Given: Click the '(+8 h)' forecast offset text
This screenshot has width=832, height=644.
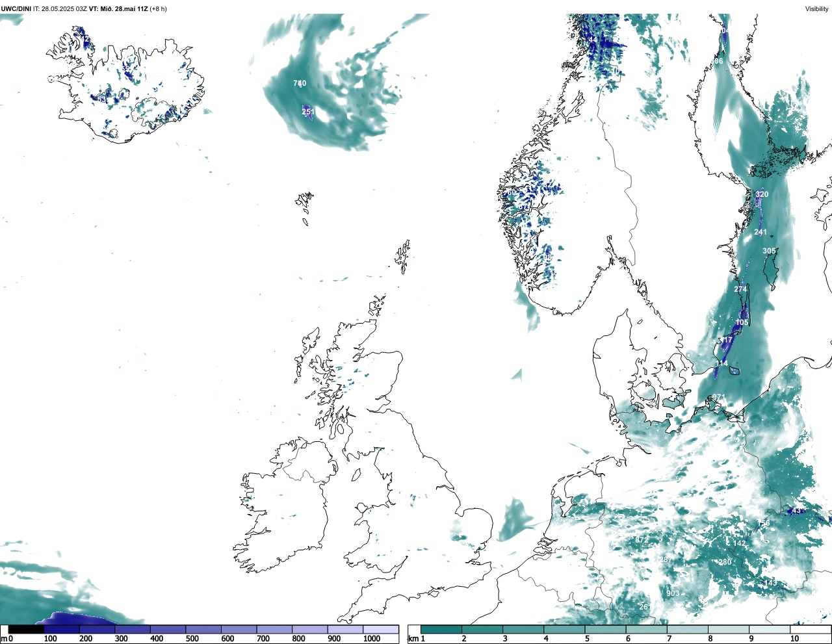Looking at the screenshot, I should coord(158,9).
